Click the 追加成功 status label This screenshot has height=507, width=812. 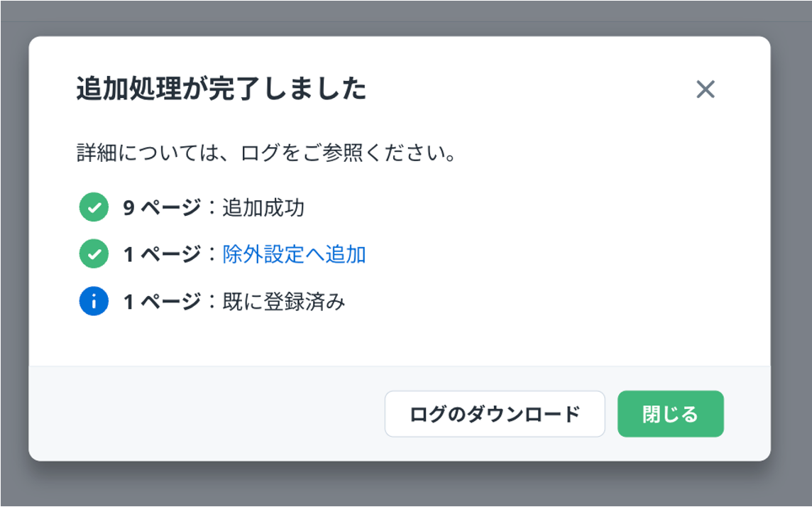pos(263,208)
